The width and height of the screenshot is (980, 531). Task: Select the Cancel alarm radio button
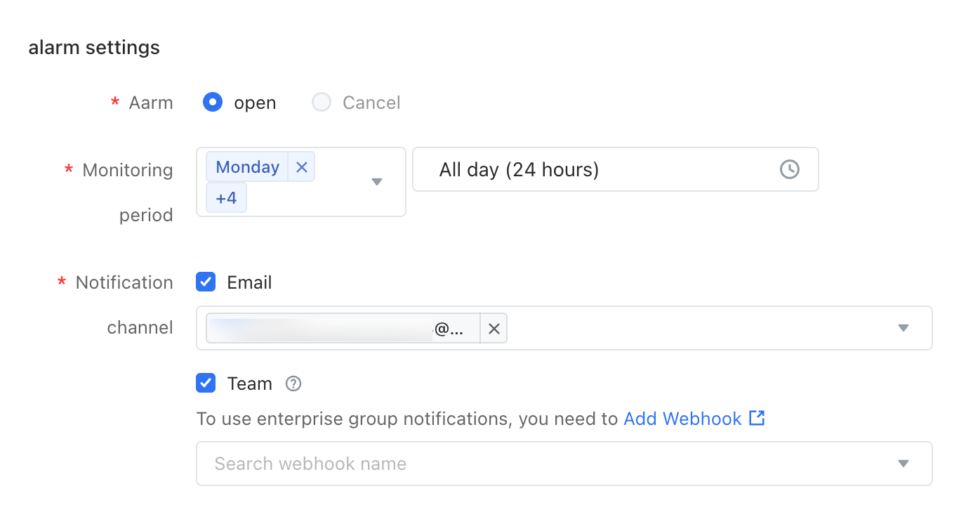322,103
